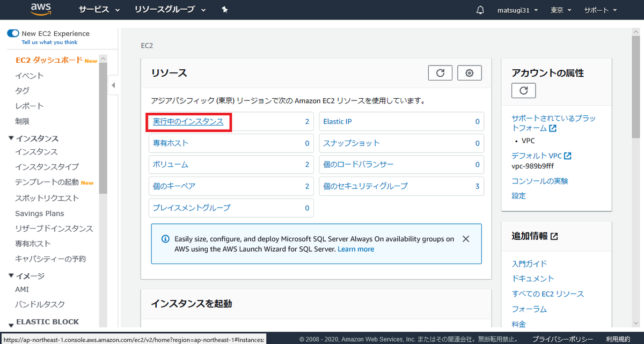Click Learn more in the info banner

[356, 249]
